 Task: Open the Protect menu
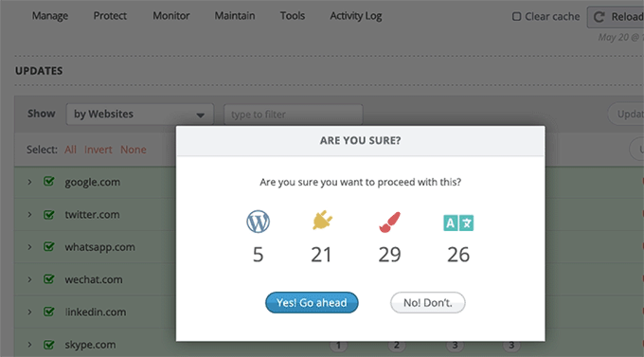coord(110,16)
